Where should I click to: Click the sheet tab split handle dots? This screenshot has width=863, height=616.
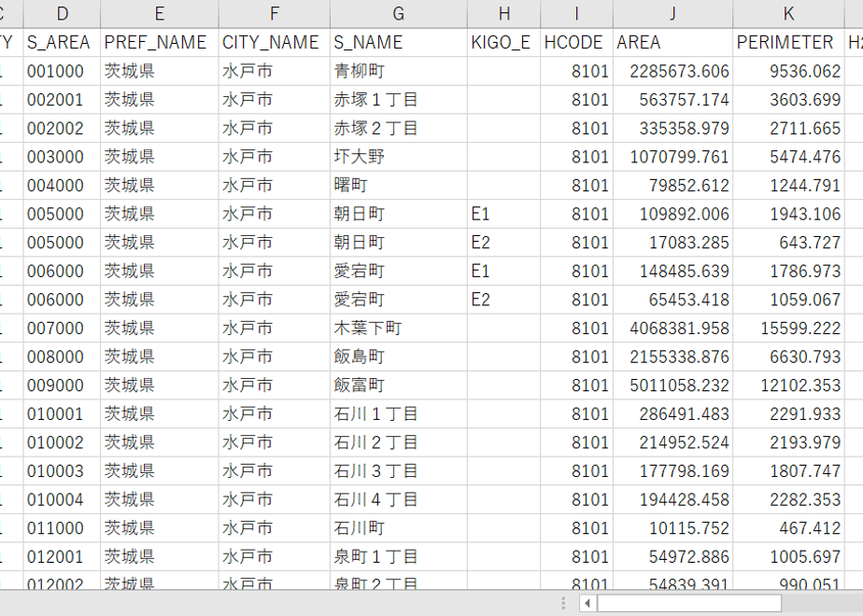563,603
